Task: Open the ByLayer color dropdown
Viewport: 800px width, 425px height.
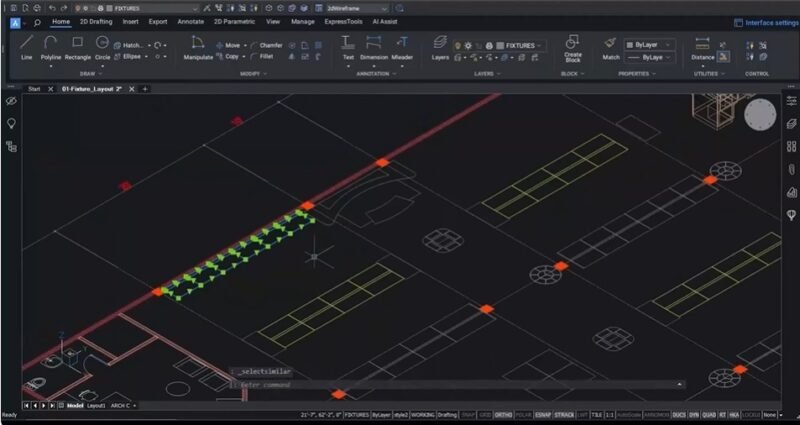Action: tap(649, 45)
